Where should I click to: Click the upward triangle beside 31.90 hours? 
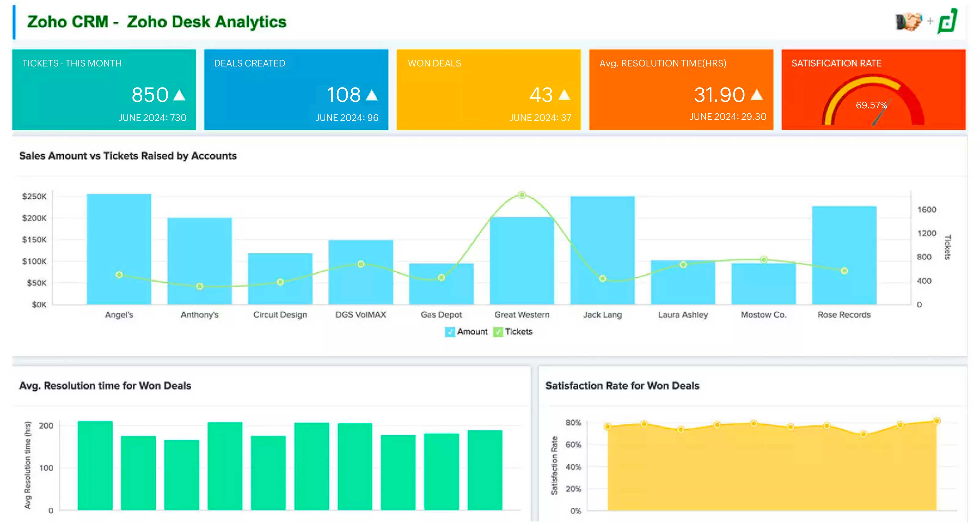tap(757, 95)
